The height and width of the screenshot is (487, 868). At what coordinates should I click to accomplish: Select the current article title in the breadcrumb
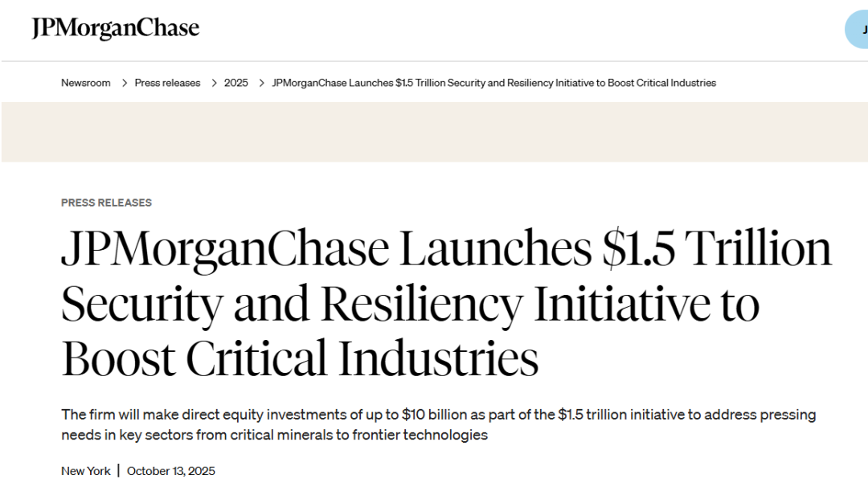click(493, 83)
